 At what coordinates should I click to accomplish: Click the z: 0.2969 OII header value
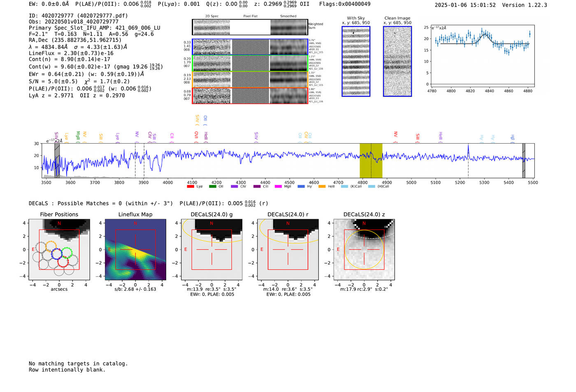pos(282,4)
